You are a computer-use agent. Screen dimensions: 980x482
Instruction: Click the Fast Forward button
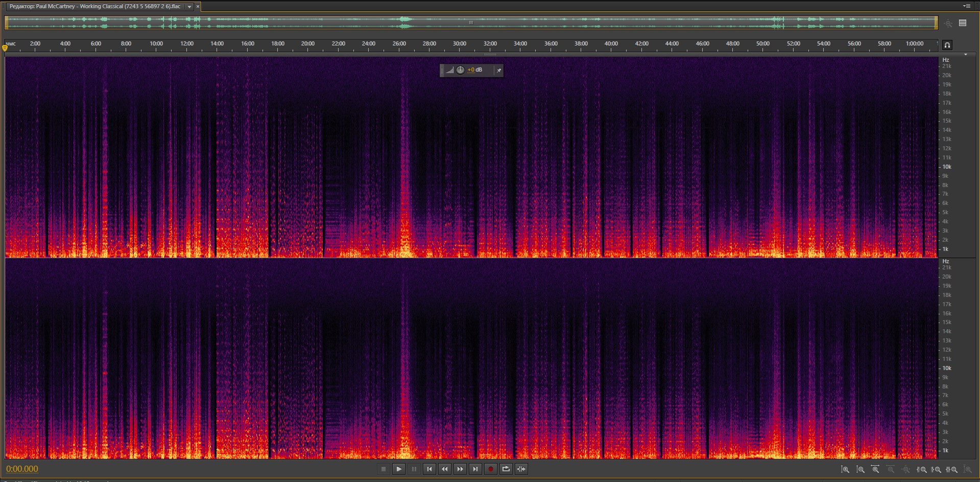click(x=460, y=469)
